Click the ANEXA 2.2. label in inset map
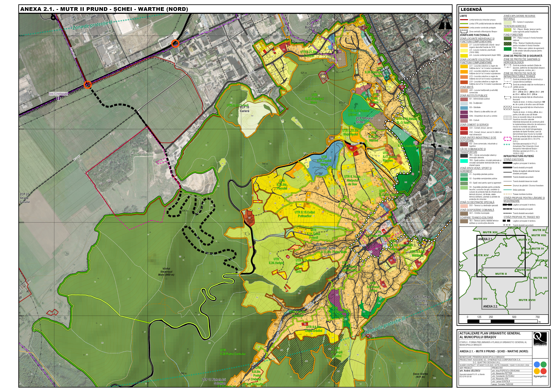 pyautogui.click(x=490, y=307)
